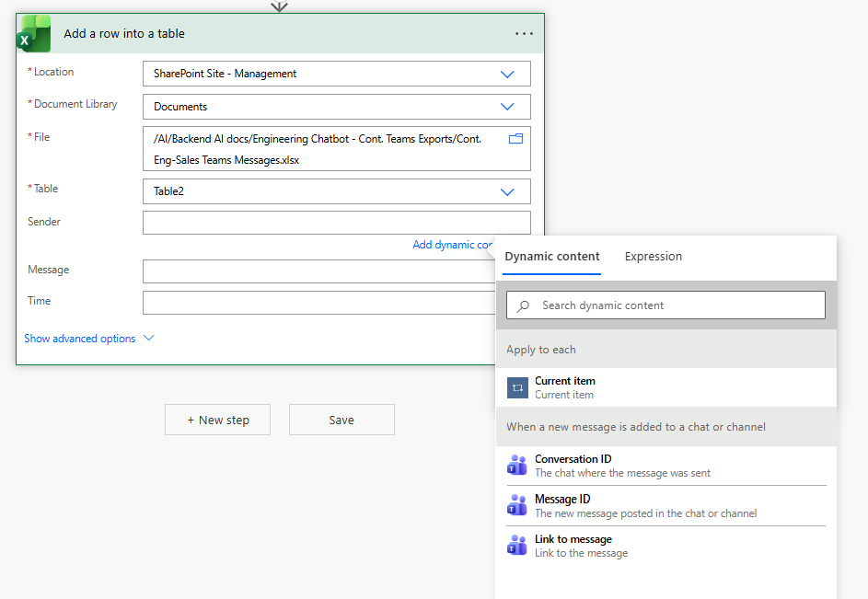Insert Current item dynamic content
This screenshot has width=868, height=599.
pos(665,387)
